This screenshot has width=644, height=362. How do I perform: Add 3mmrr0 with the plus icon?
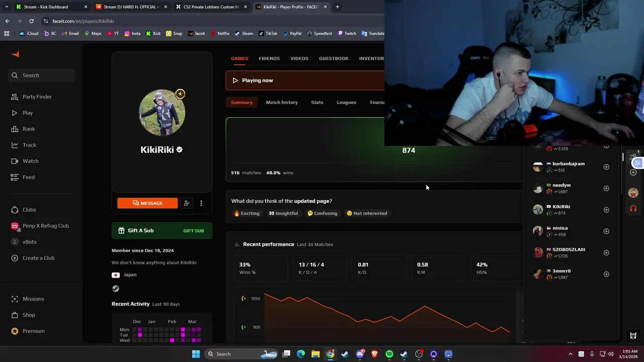pos(606,274)
